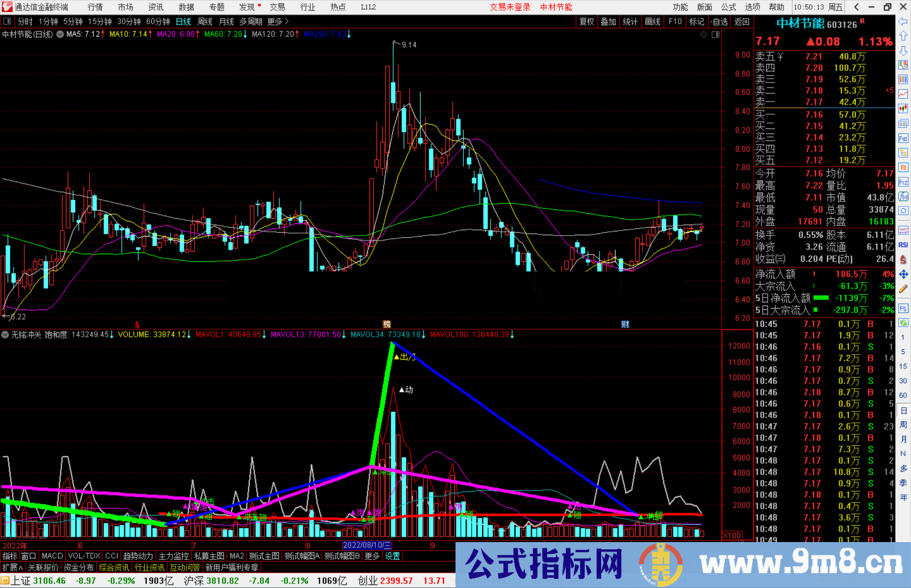Image resolution: width=911 pixels, height=588 pixels.
Task: Switch chart to 5分钟 period
Action: click(x=73, y=21)
